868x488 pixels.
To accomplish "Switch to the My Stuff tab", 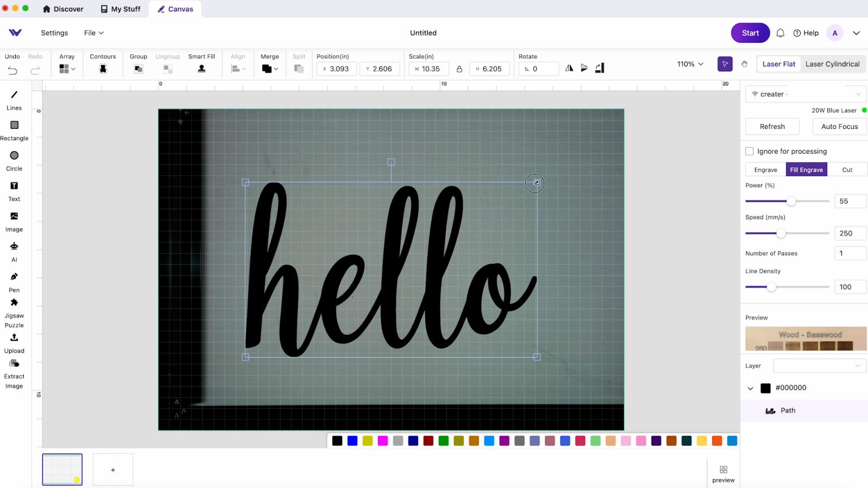I will point(120,9).
